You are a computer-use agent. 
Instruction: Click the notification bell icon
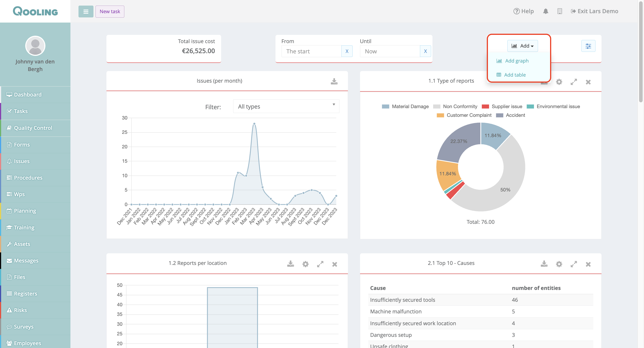[x=546, y=11]
